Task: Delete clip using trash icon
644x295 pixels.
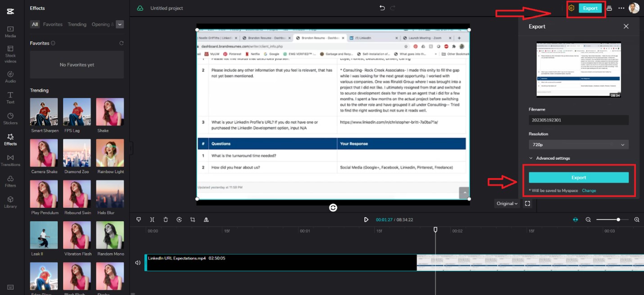Action: click(166, 219)
